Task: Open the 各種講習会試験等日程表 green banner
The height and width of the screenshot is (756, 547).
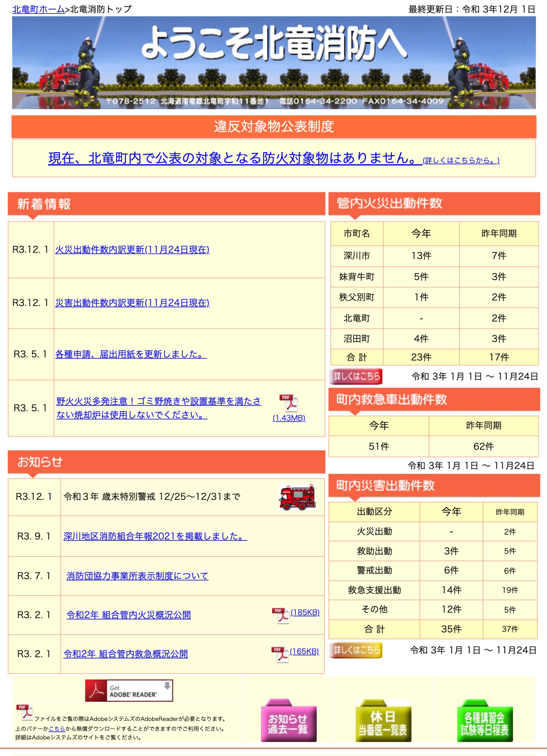Action: (484, 724)
